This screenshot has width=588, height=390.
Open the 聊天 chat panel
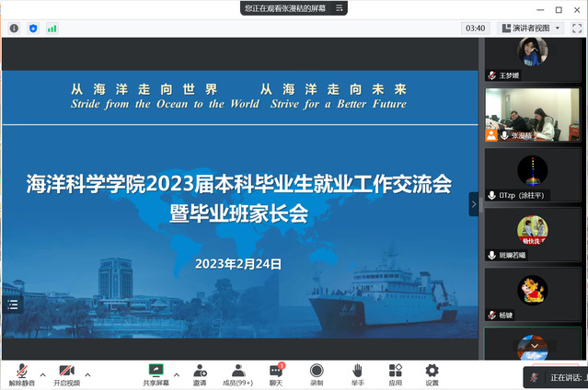point(276,373)
